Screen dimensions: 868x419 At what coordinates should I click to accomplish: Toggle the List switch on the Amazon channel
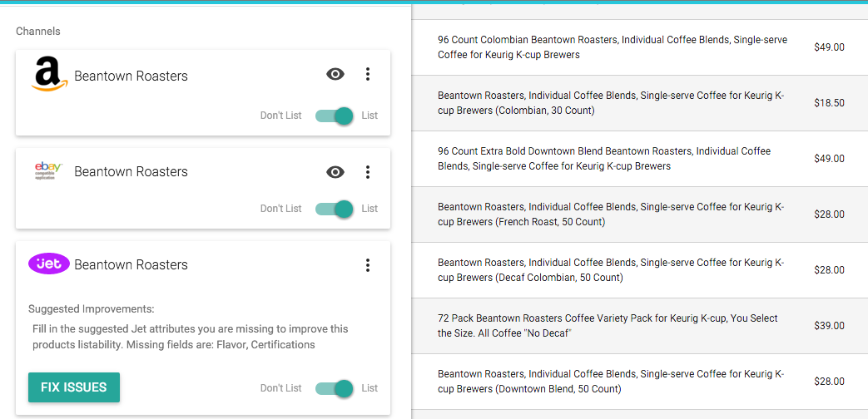pyautogui.click(x=334, y=116)
